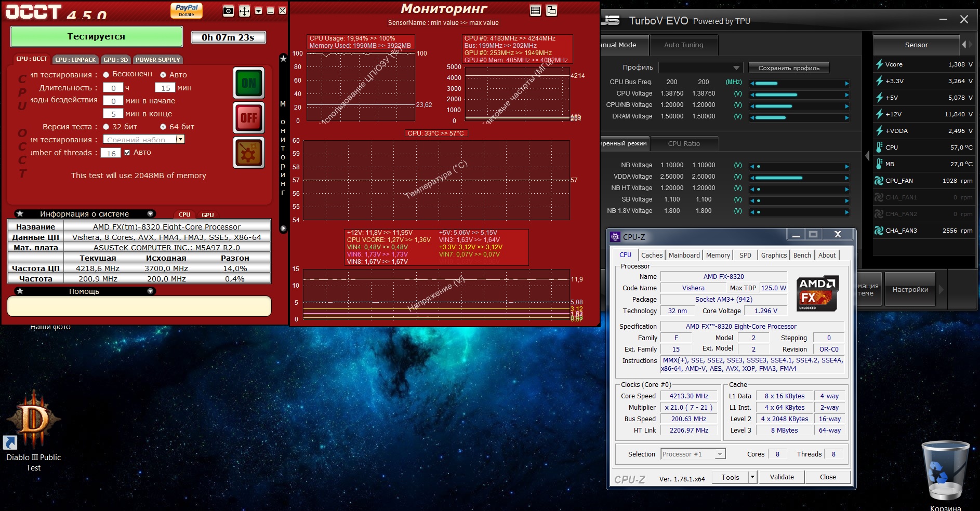Click the PayPal Donate button in OCCT
The width and height of the screenshot is (980, 511).
pyautogui.click(x=187, y=10)
